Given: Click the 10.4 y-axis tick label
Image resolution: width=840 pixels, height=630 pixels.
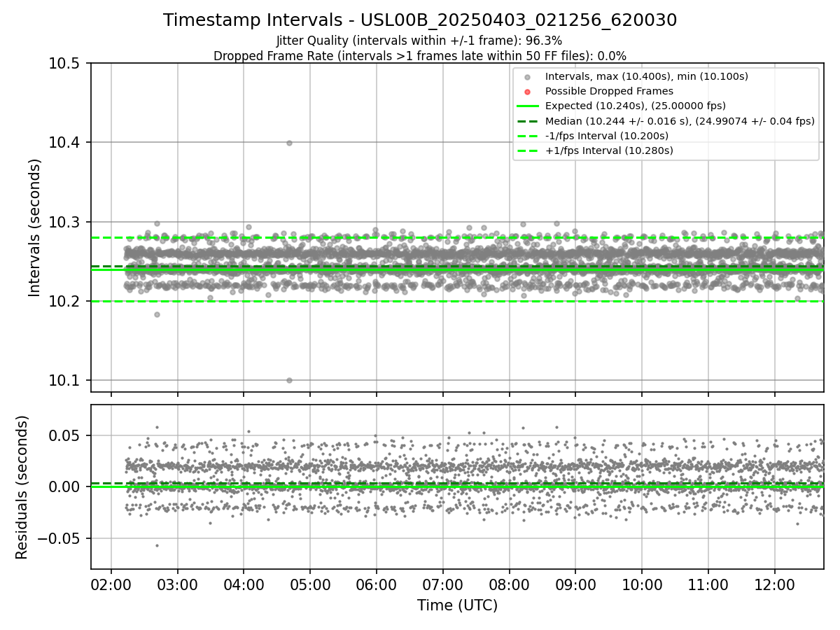Looking at the screenshot, I should click(x=66, y=143).
